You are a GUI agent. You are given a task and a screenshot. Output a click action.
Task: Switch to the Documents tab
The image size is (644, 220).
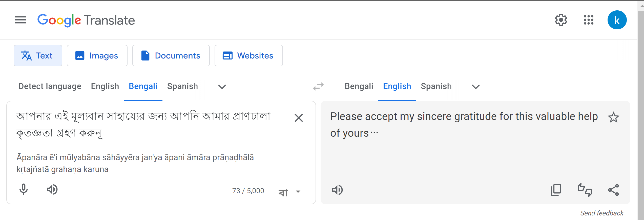(171, 56)
